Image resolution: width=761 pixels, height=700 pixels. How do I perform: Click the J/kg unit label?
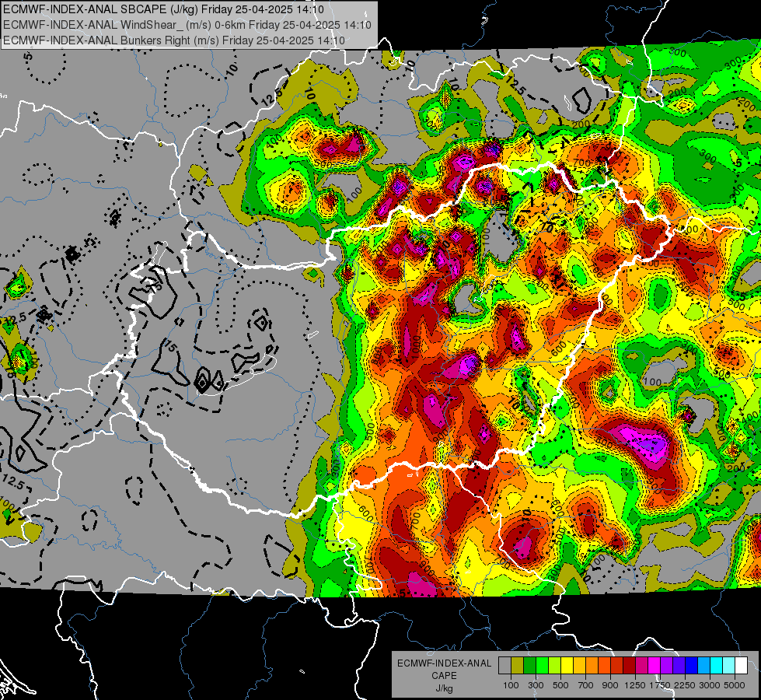coord(444,688)
